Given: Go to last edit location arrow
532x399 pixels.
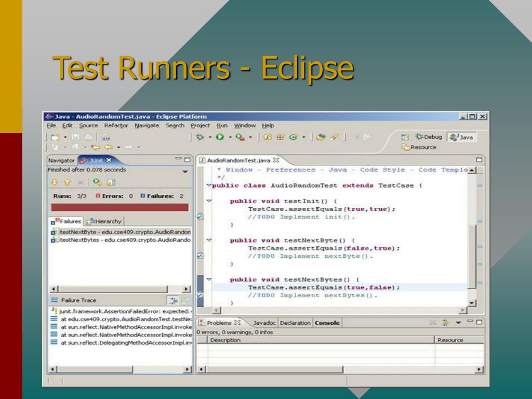Looking at the screenshot, I should pos(96,147).
